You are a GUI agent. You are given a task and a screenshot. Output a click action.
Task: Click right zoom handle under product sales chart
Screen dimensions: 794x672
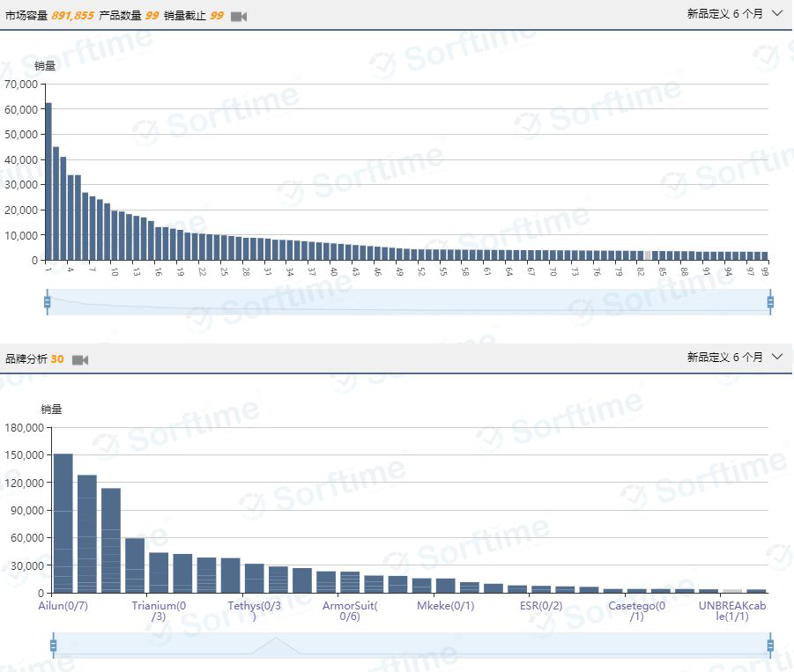pos(770,302)
